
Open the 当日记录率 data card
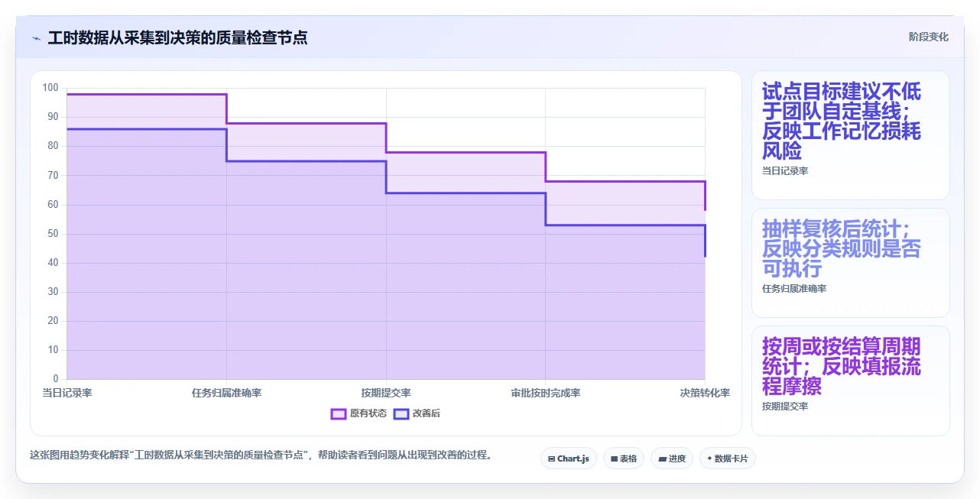tap(851, 135)
